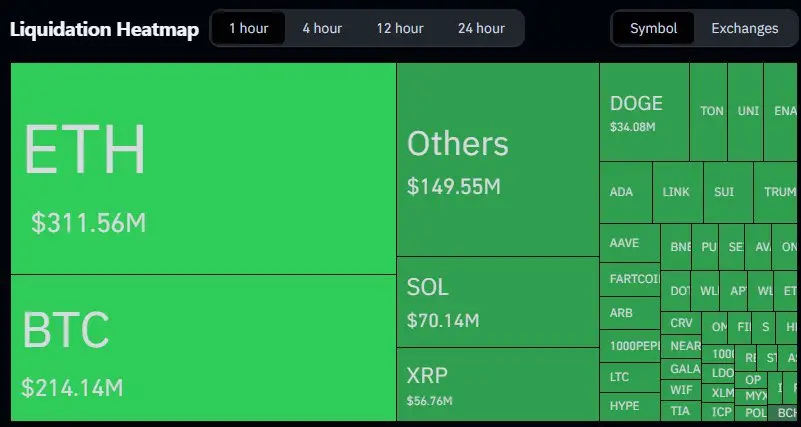Click the SOL $70.14M tile
Image resolution: width=801 pixels, height=427 pixels.
coord(497,302)
